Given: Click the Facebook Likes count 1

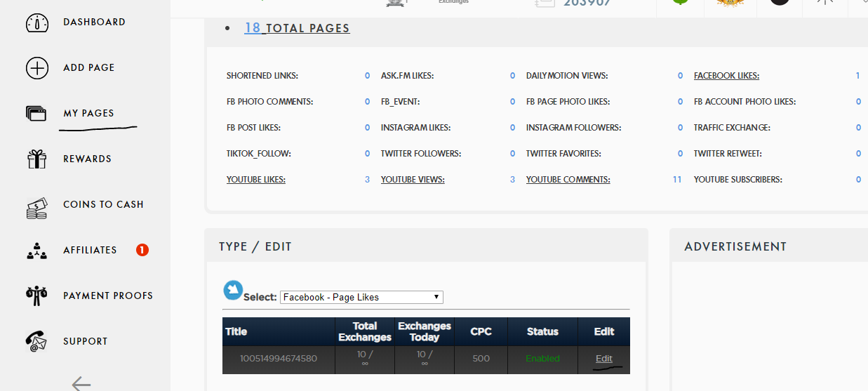Looking at the screenshot, I should coord(857,76).
